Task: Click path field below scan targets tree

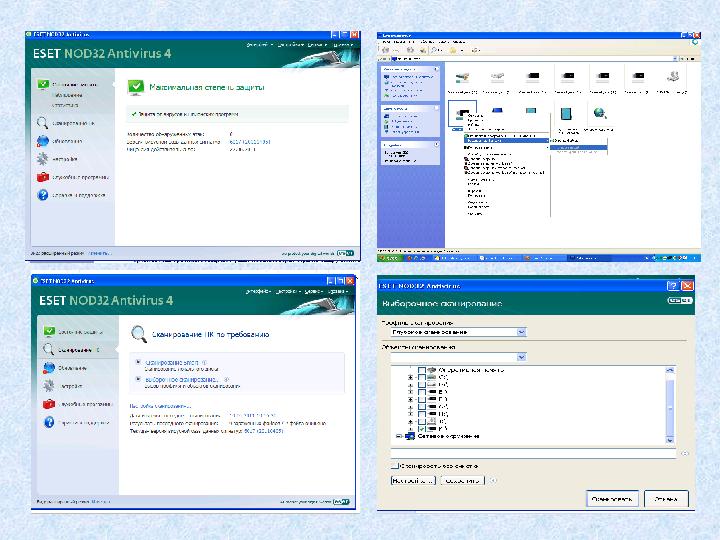Action: (533, 453)
